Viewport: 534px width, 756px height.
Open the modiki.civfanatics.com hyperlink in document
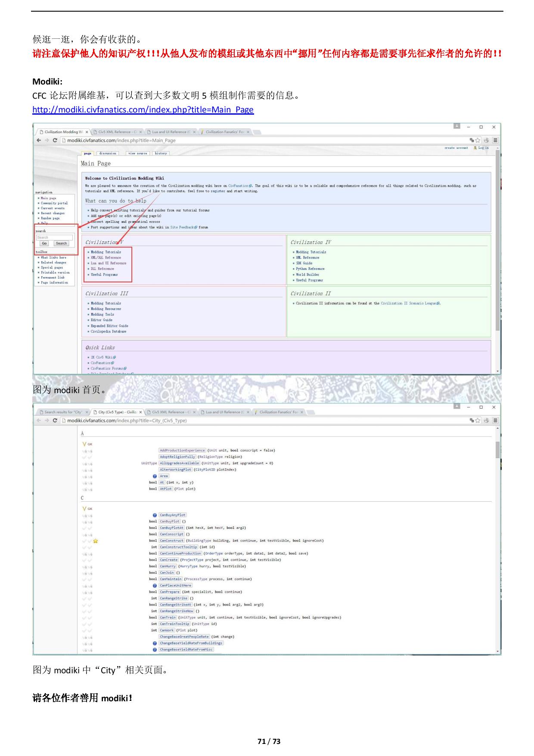(x=143, y=109)
